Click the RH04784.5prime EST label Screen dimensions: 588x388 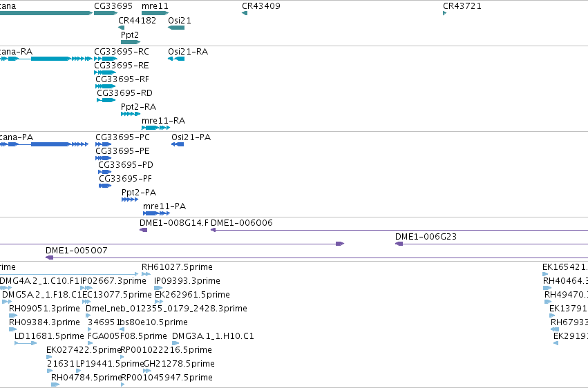87,378
